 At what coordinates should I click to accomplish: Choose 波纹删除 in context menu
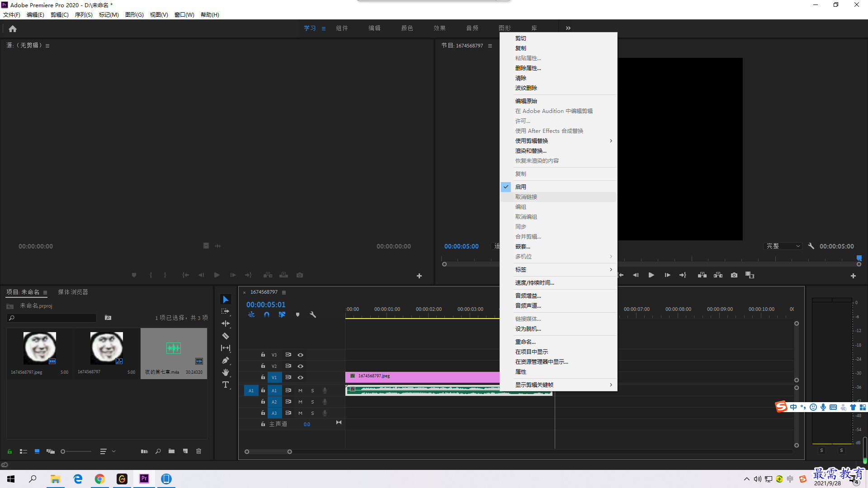coord(558,88)
